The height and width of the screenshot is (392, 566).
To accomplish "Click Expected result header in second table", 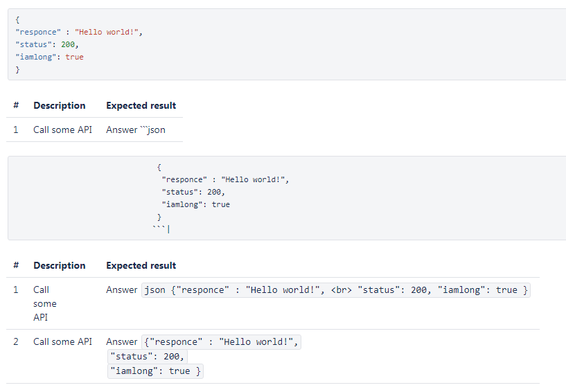I will (x=141, y=265).
